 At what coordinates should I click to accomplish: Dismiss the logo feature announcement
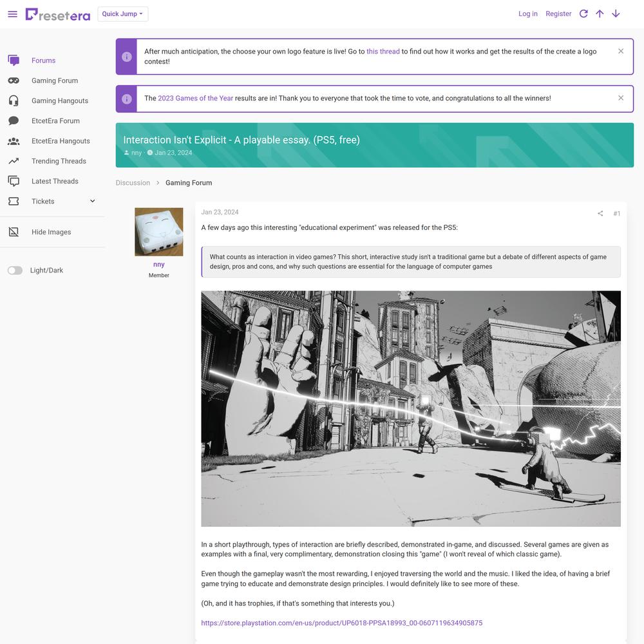[621, 51]
